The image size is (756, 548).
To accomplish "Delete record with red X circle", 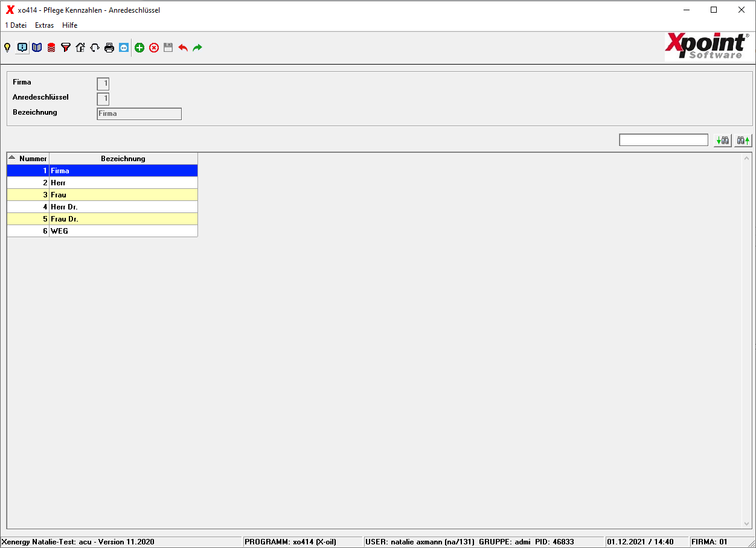I will click(x=154, y=48).
